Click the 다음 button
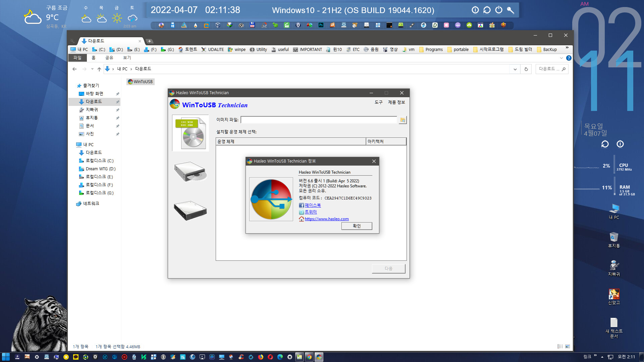 388,268
